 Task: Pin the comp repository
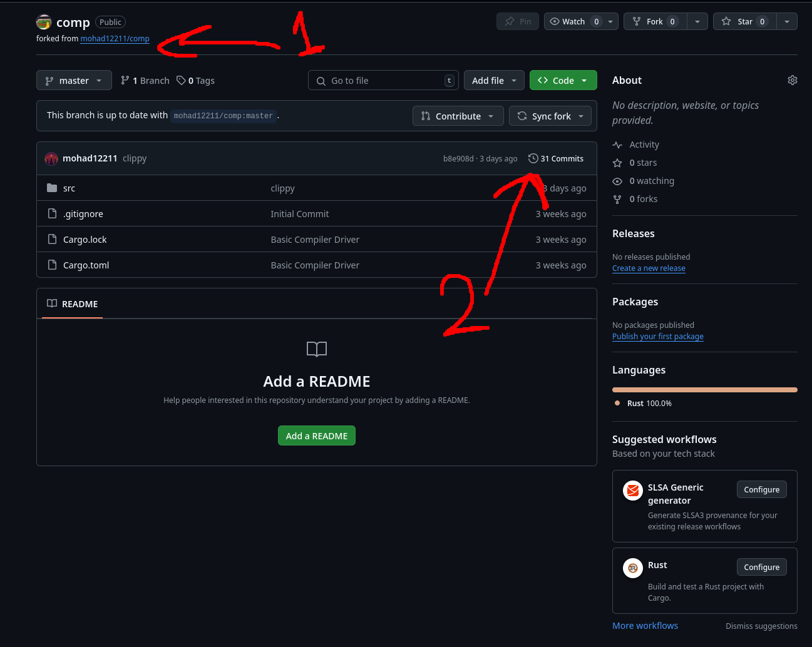tap(518, 21)
